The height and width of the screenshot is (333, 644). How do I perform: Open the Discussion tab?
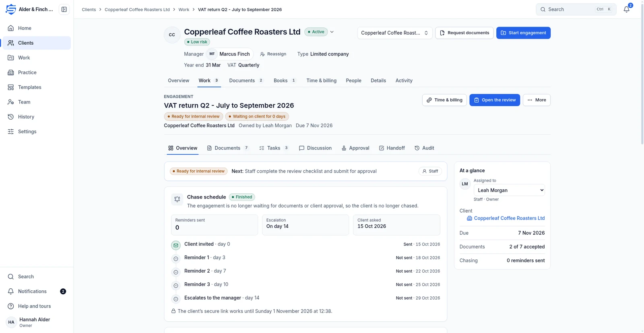(316, 148)
